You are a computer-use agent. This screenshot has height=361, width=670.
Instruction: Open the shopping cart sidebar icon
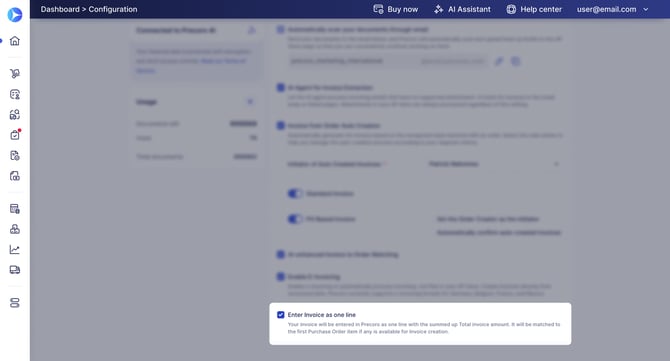tap(15, 73)
